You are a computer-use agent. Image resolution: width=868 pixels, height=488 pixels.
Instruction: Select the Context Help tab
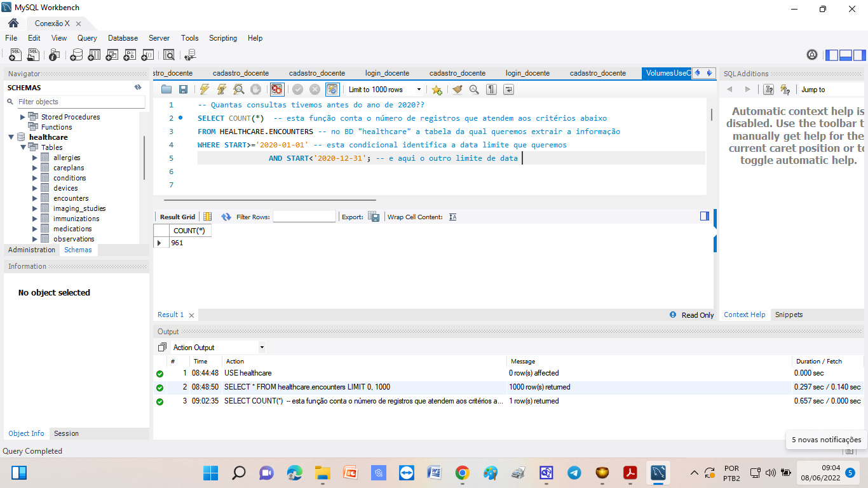point(744,315)
